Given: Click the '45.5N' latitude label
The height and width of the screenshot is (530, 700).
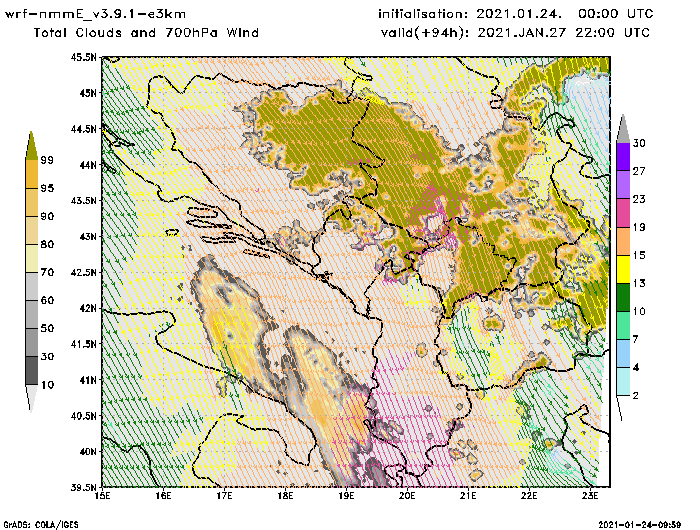Looking at the screenshot, I should [x=83, y=57].
